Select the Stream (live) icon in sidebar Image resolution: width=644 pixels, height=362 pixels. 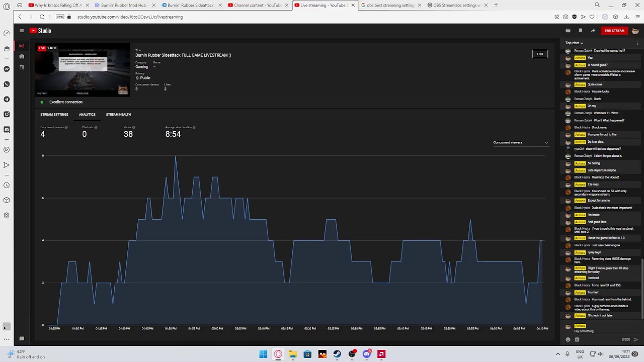(x=22, y=46)
